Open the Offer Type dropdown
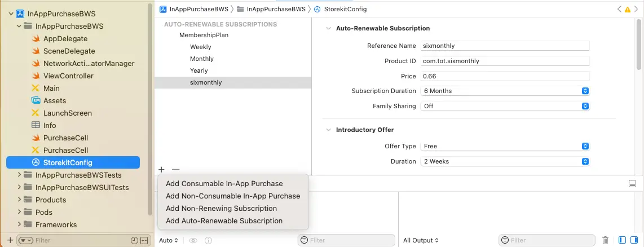 (505, 146)
